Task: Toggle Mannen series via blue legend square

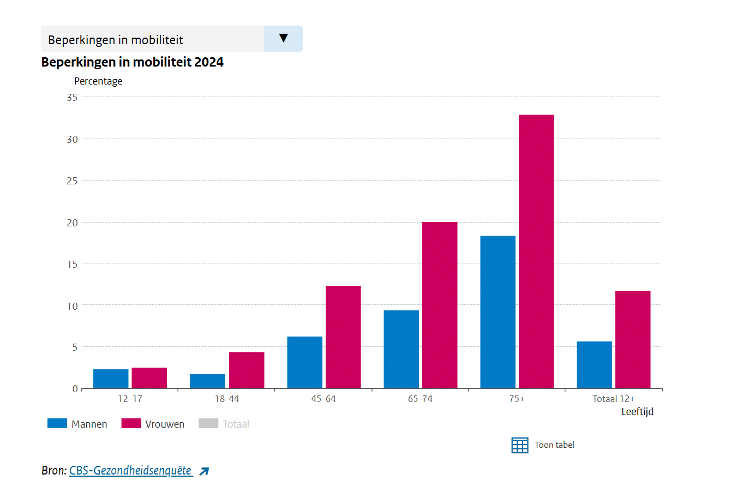Action: 56,423
